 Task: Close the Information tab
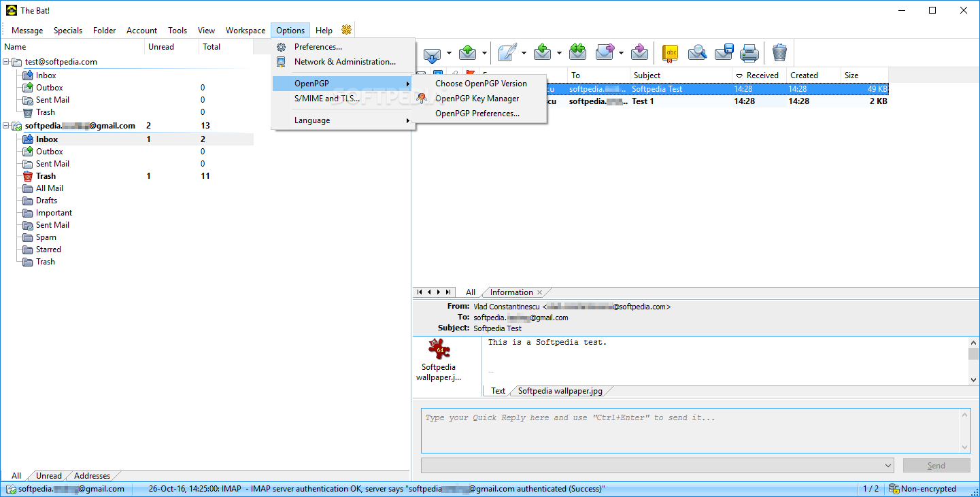pyautogui.click(x=540, y=292)
